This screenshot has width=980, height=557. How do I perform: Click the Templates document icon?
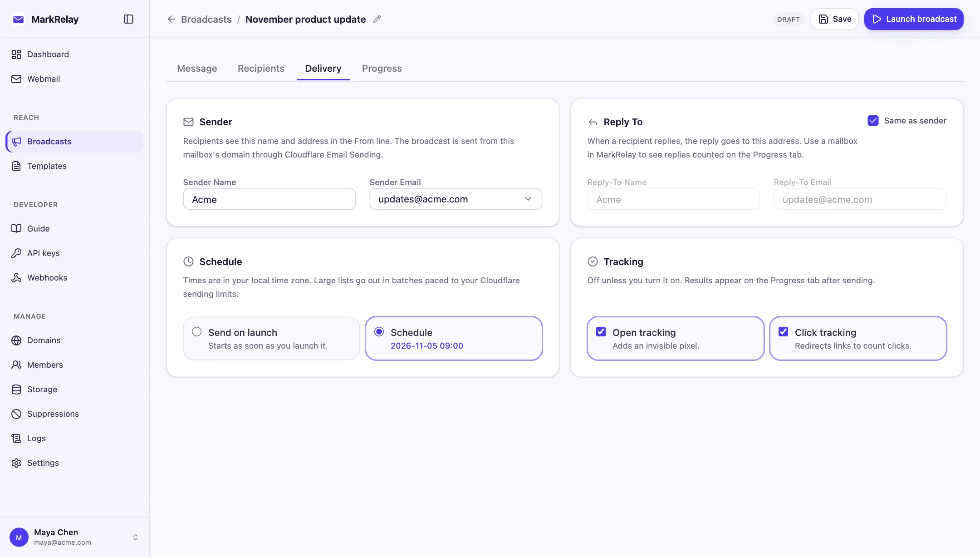pos(16,166)
